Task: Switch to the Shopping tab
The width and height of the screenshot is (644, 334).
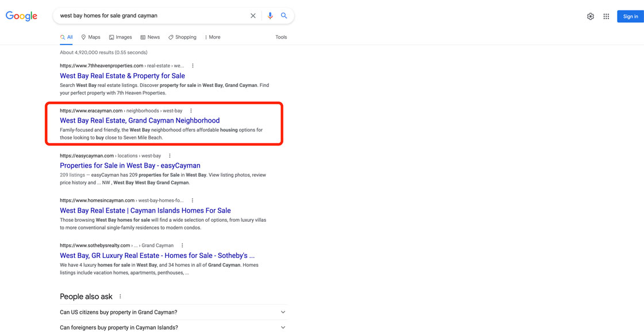Action: (x=182, y=37)
